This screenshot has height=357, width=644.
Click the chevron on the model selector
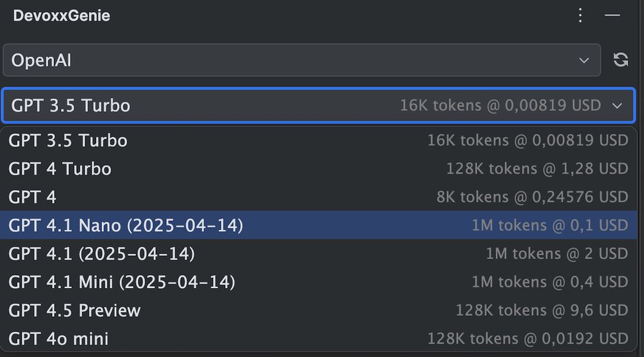coord(617,106)
